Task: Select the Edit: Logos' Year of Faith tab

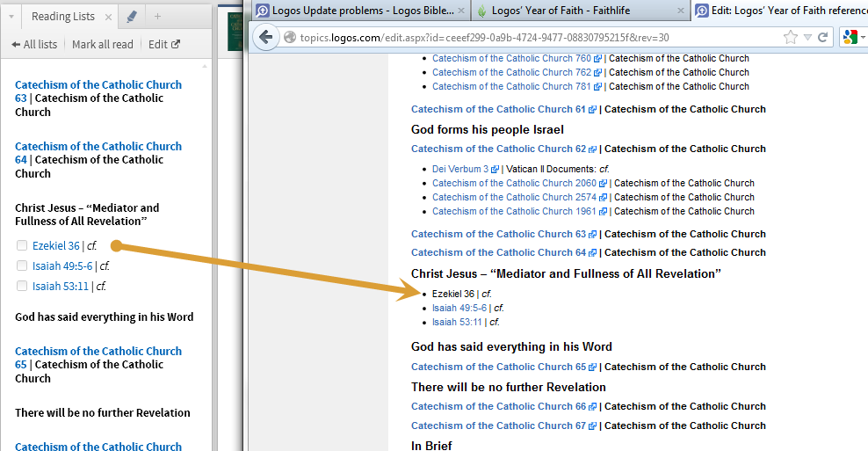Action: click(x=782, y=11)
